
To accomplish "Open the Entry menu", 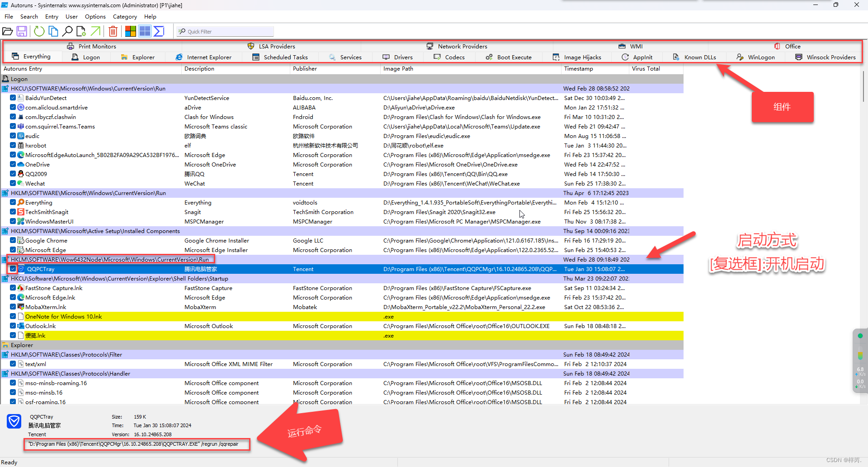I will coord(52,17).
